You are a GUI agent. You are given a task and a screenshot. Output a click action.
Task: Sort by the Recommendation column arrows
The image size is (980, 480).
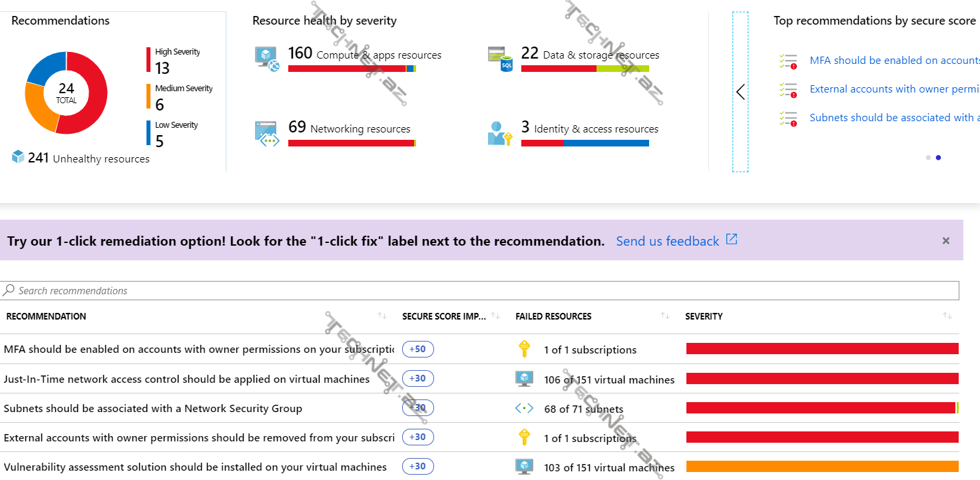point(381,316)
